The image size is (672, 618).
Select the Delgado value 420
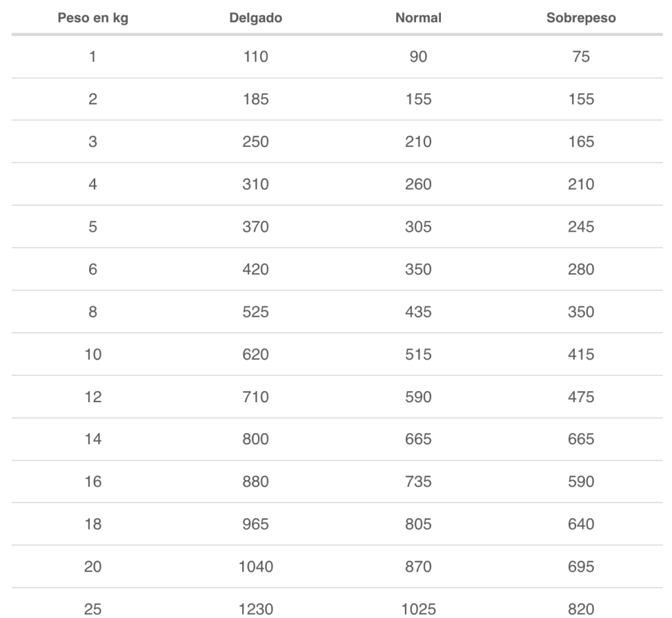coord(256,269)
